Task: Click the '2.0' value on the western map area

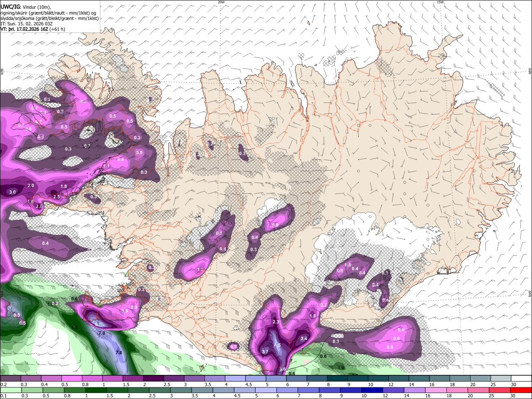Action: pos(31,186)
